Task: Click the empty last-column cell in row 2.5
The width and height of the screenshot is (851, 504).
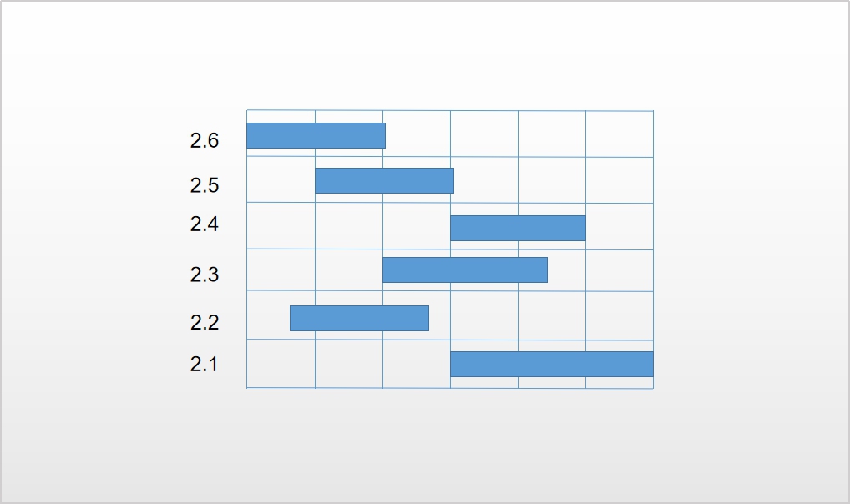Action: tap(620, 180)
